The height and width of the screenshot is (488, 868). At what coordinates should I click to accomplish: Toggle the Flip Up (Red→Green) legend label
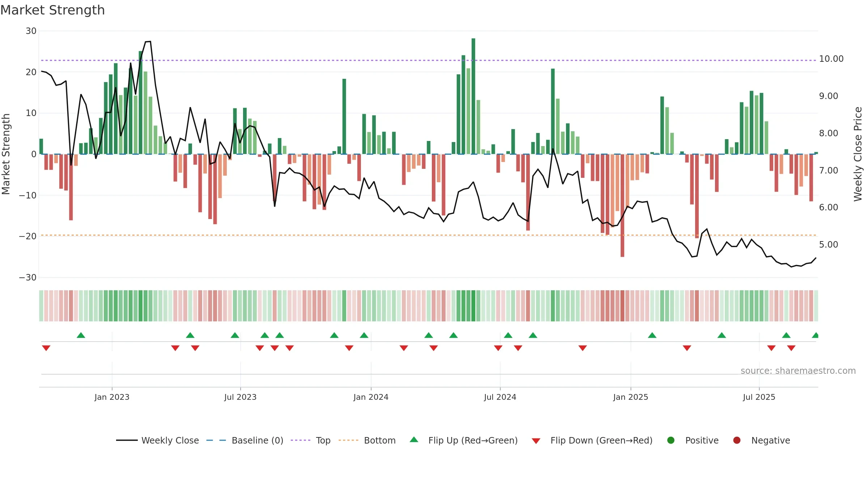(473, 440)
